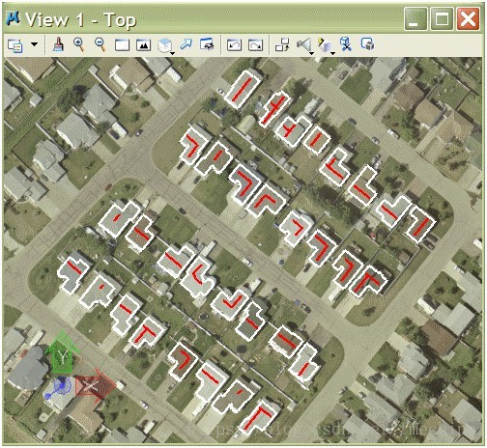Click the Fit View mountain icon
This screenshot has height=448, width=487.
tap(143, 45)
